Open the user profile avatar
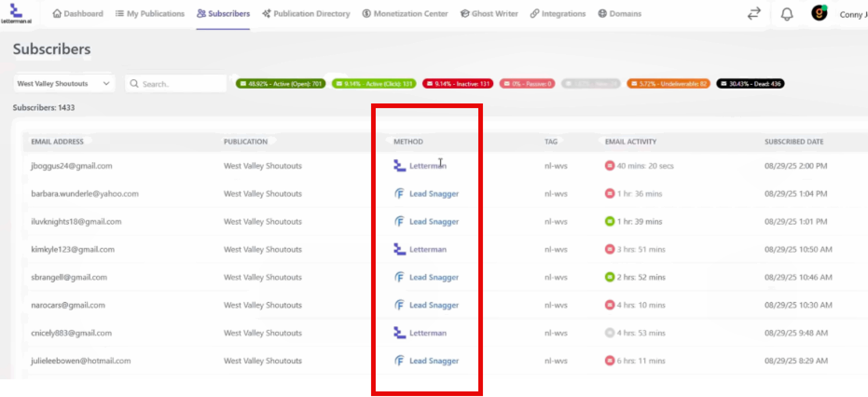The height and width of the screenshot is (397, 868). 819,13
